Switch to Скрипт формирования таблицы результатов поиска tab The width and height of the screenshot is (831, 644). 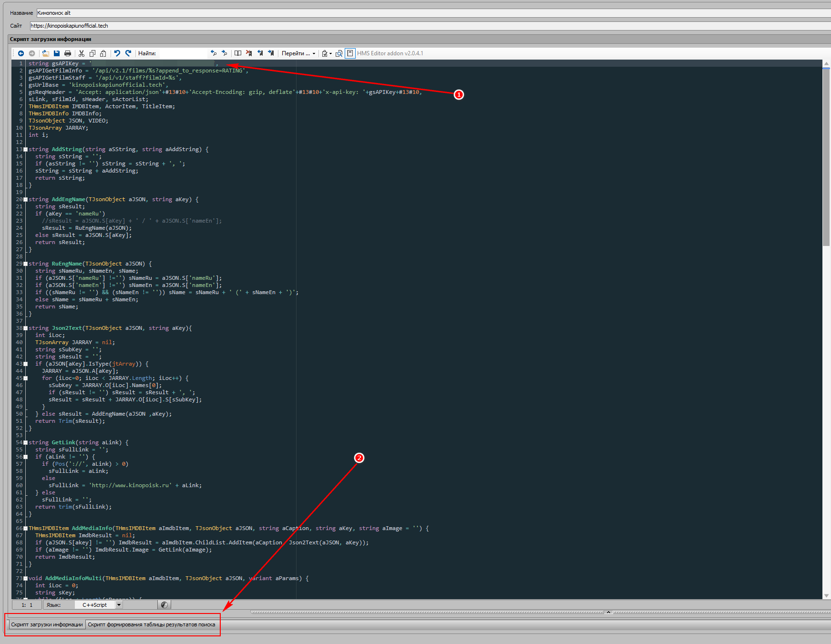tap(151, 624)
